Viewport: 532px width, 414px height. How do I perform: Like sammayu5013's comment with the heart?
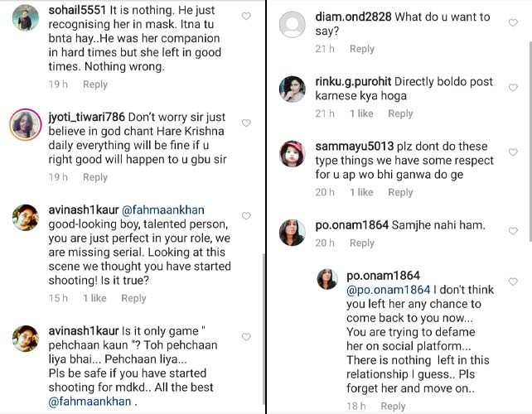coord(513,152)
